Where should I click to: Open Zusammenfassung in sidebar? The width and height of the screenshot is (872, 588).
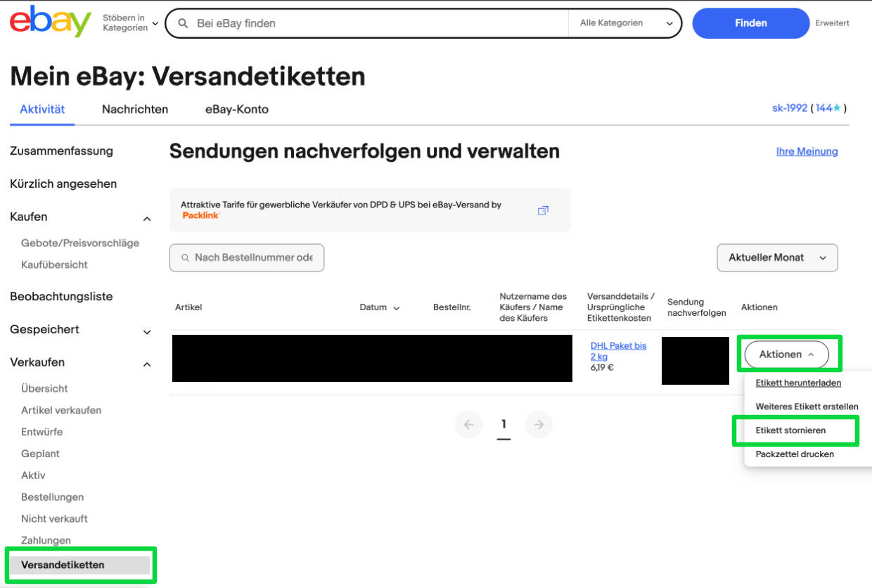click(x=61, y=151)
